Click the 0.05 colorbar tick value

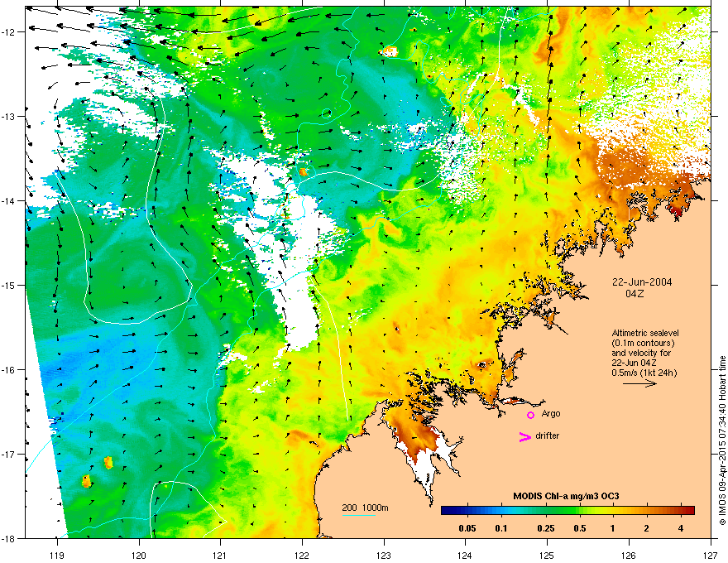[x=467, y=528]
